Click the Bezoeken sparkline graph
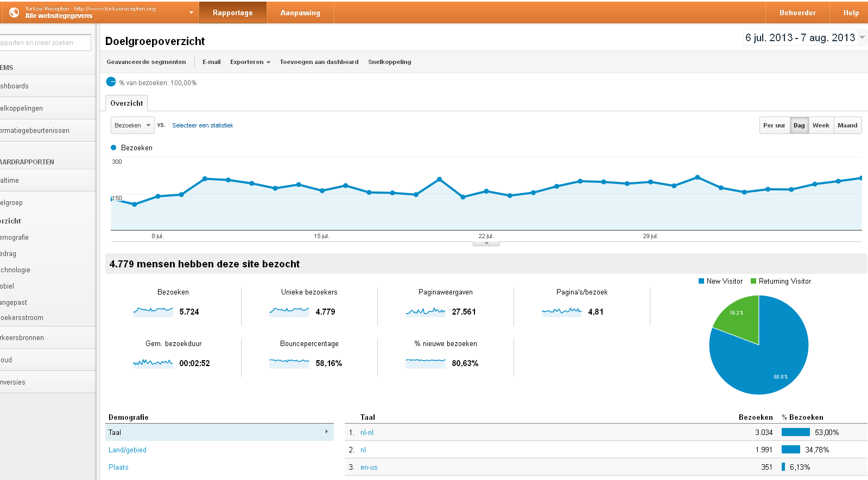Viewport: 868px width, 480px height. coord(153,311)
